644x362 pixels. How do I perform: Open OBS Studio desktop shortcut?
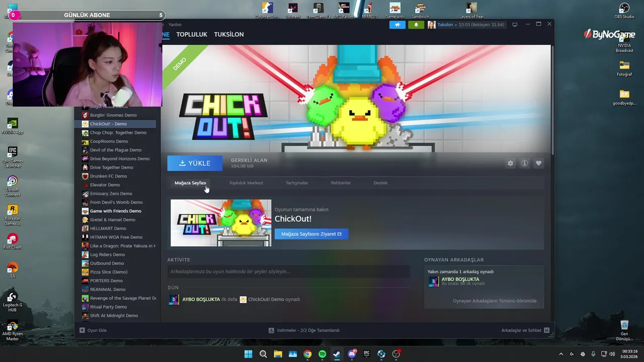624,10
